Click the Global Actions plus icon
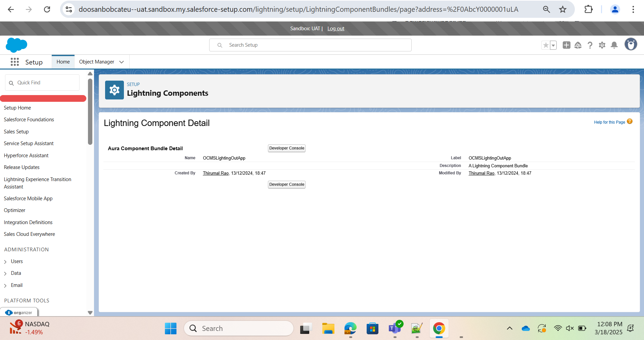This screenshot has height=340, width=644. click(566, 45)
